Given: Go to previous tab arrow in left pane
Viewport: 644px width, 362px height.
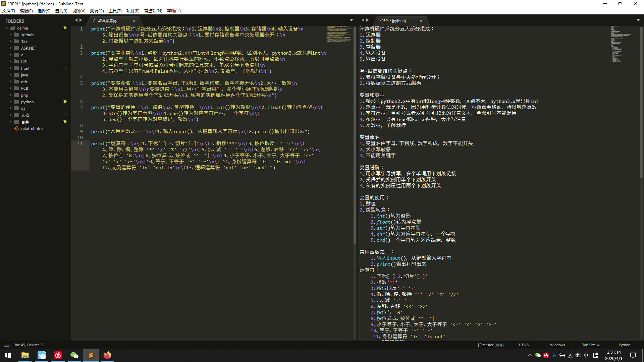Looking at the screenshot, I should [76, 20].
